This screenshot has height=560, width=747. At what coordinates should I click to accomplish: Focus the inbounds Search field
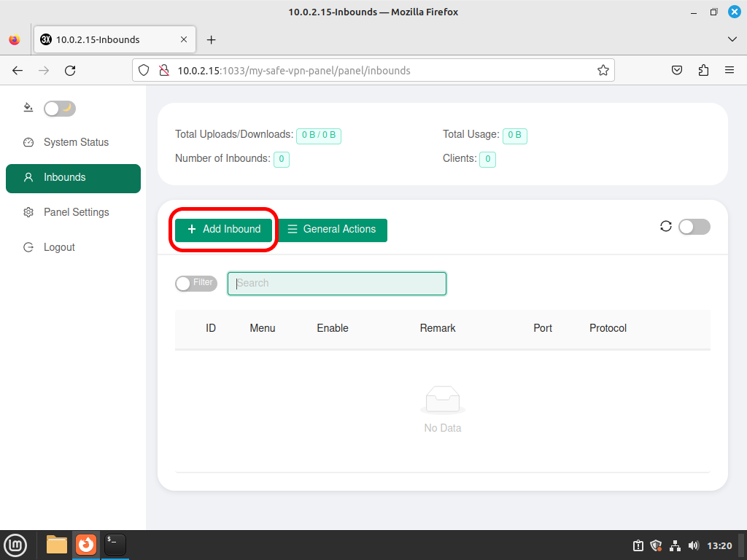tap(337, 284)
